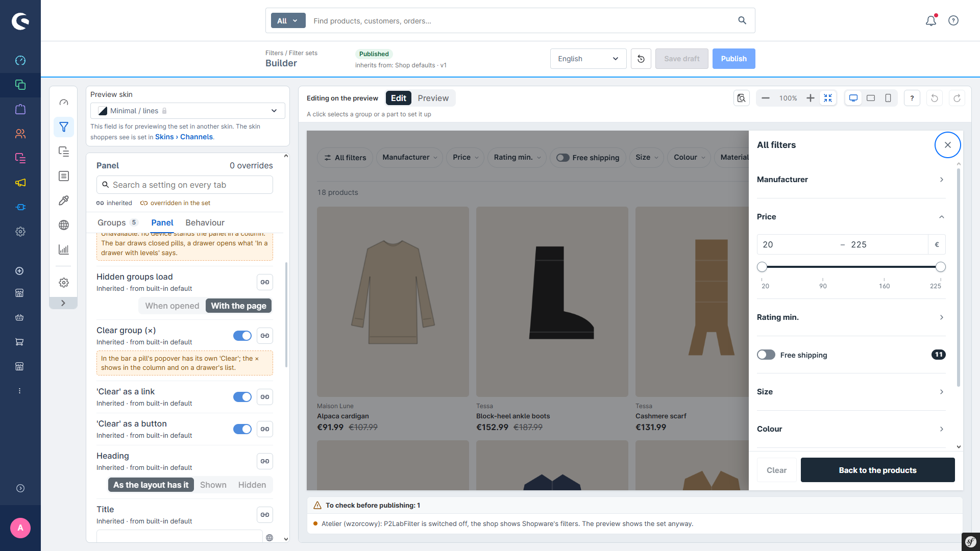This screenshot has height=551, width=980.
Task: Select the Edit mode tab
Action: [399, 98]
